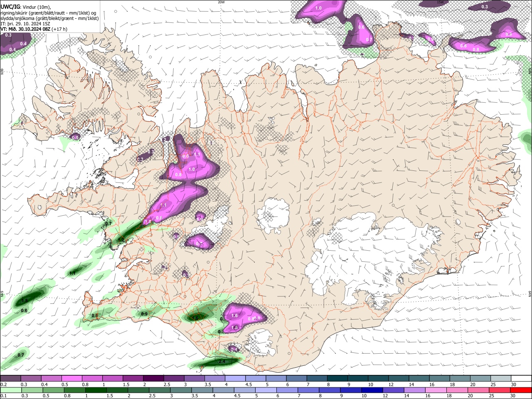Click the black '1.6' rain value on dark green
Screen dimensions: 532x399
tap(195, 318)
